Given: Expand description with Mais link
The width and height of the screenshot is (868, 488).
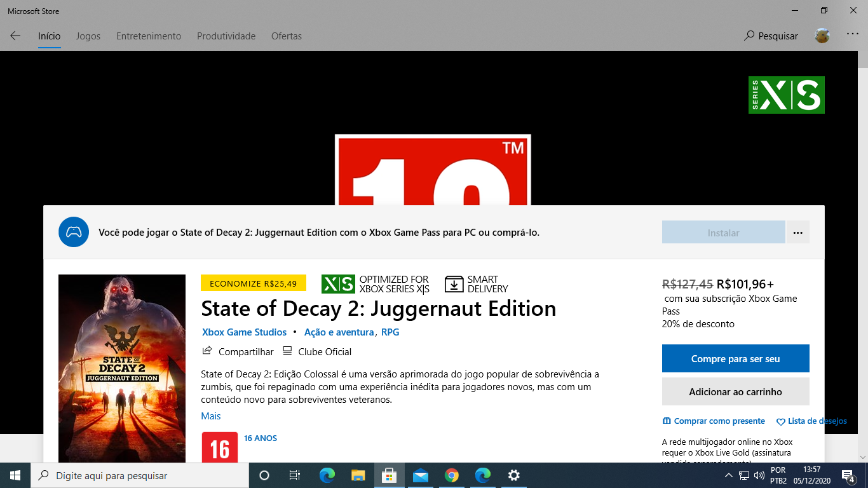Looking at the screenshot, I should click(x=211, y=416).
